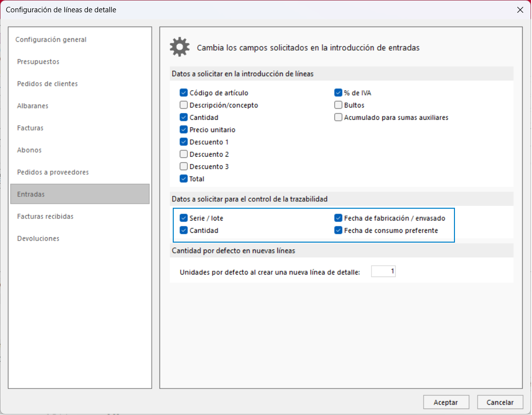Check Acumulado para sumas auxiliares
This screenshot has width=532, height=415.
click(338, 117)
